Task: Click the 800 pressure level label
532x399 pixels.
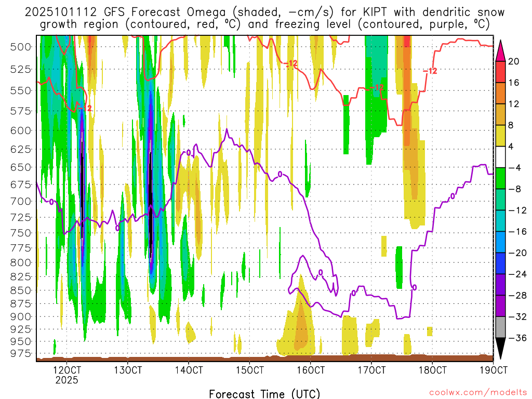Action: [x=21, y=262]
